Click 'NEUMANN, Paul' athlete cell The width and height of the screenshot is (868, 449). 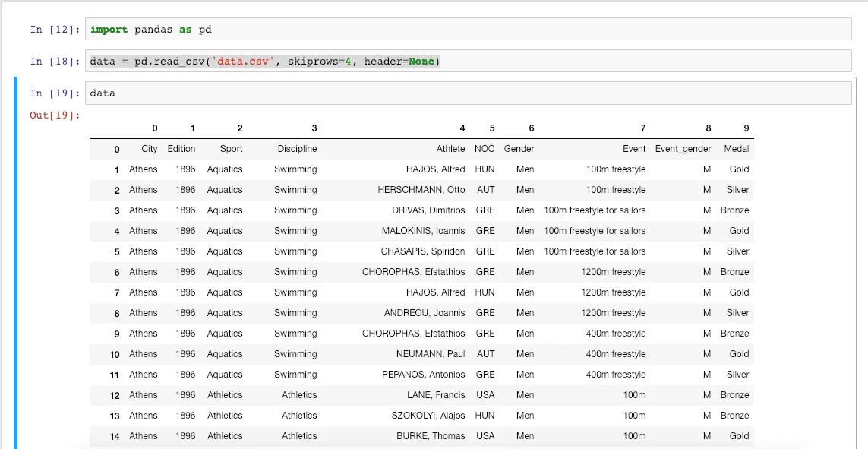[431, 354]
